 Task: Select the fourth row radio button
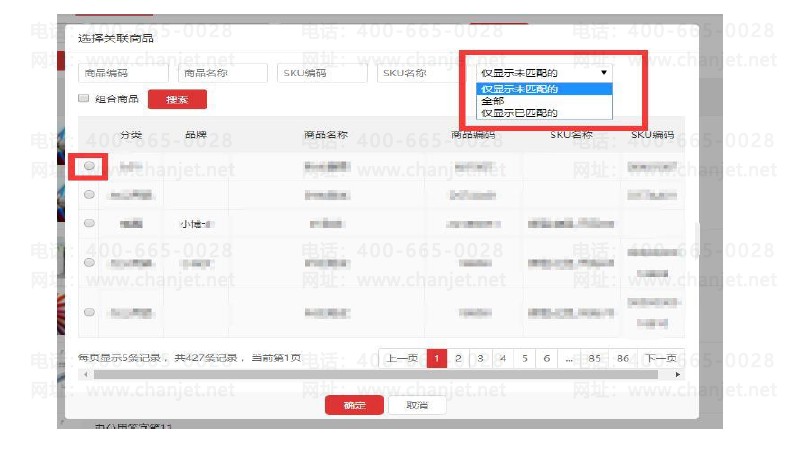click(89, 262)
